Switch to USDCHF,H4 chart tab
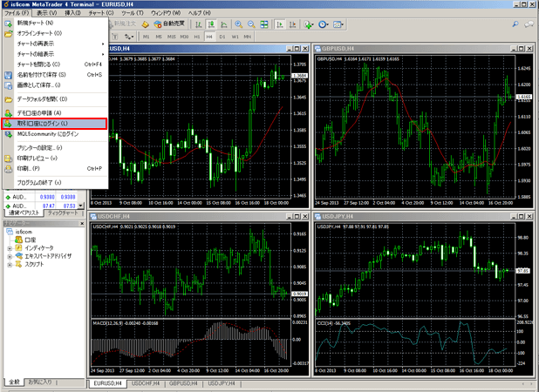 (x=146, y=383)
